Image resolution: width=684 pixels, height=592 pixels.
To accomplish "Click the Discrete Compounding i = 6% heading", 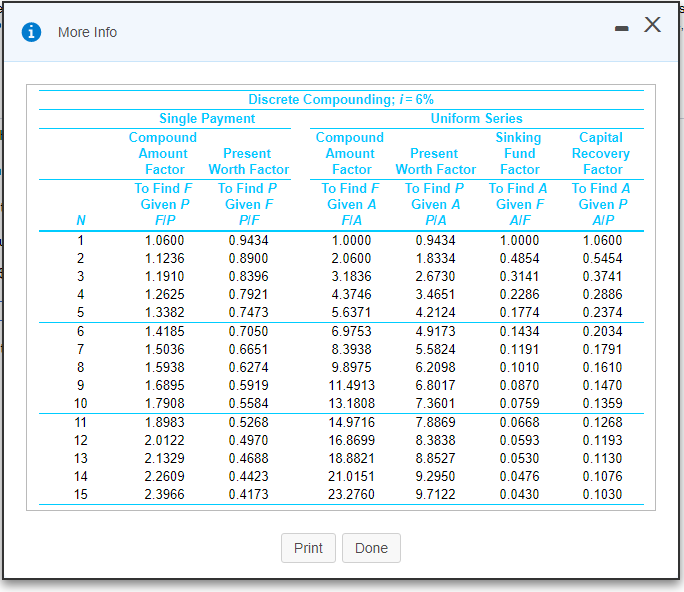I will coord(341,99).
